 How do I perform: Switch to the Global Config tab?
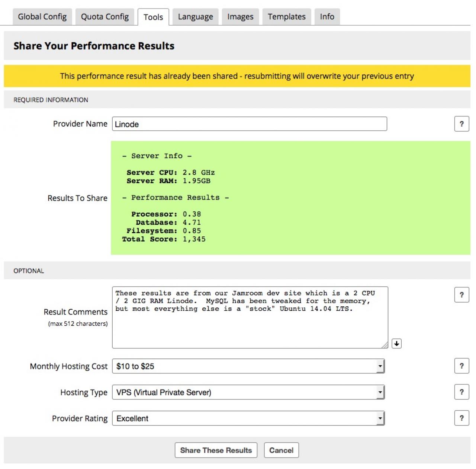(x=42, y=17)
